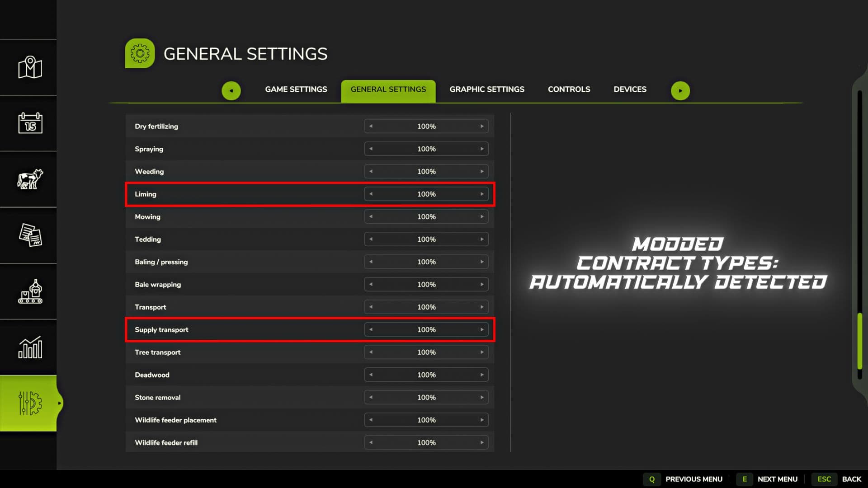The width and height of the screenshot is (868, 488).
Task: Click the Next Menu button
Action: coord(778,479)
